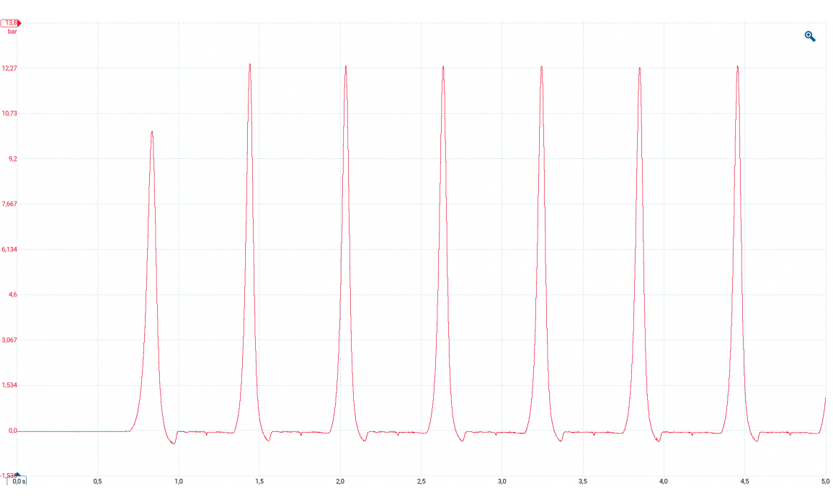Click the -1,538 lower range label
833x504 pixels.
pos(7,476)
